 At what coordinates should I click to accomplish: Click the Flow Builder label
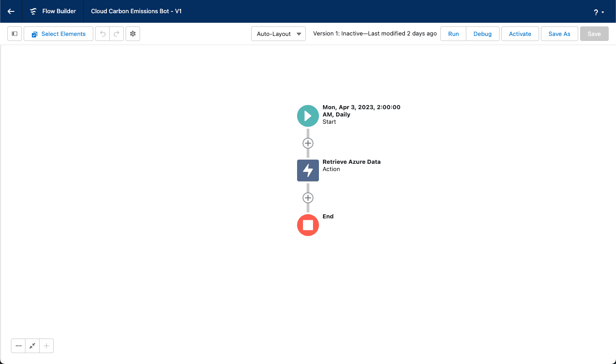click(59, 11)
